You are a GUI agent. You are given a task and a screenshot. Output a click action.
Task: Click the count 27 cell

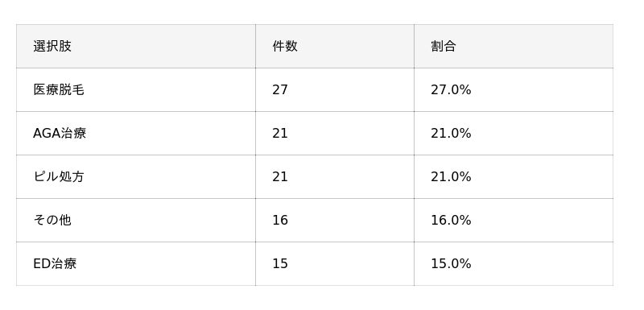coord(335,89)
